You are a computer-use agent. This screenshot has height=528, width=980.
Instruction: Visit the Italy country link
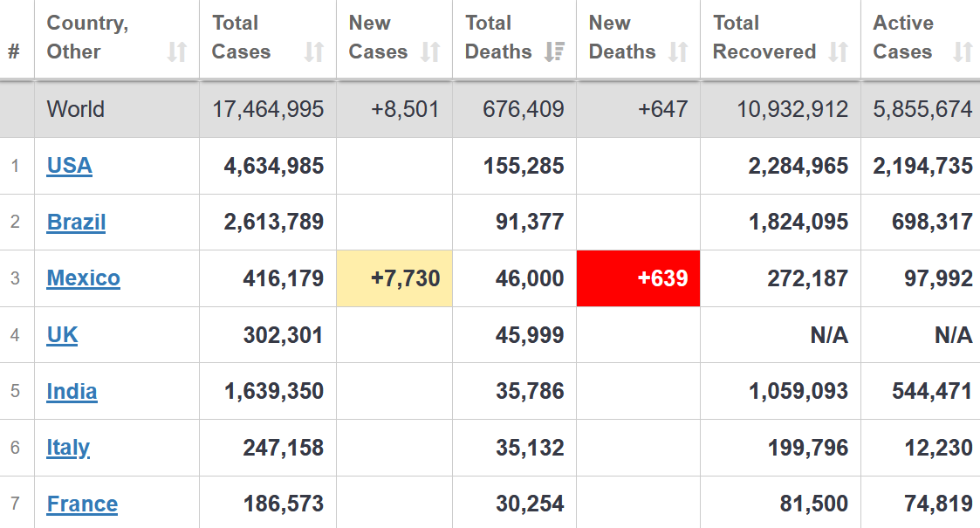point(68,448)
